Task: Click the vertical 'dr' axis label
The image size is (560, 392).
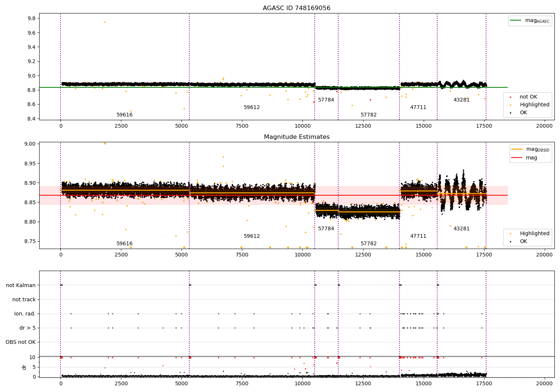Action: pos(24,367)
